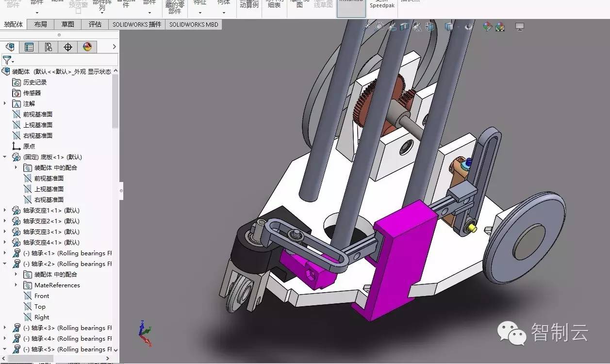Screen dimensions: 610x364
Task: Expand the 轴承<5> Rolling bearings node
Action: click(x=5, y=349)
